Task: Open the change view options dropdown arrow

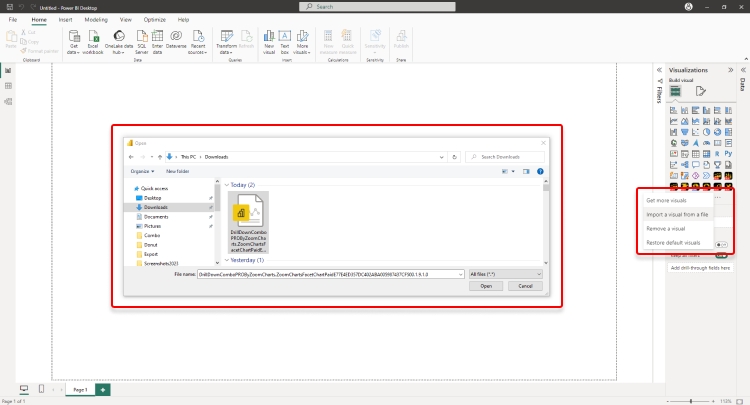Action: 513,172
